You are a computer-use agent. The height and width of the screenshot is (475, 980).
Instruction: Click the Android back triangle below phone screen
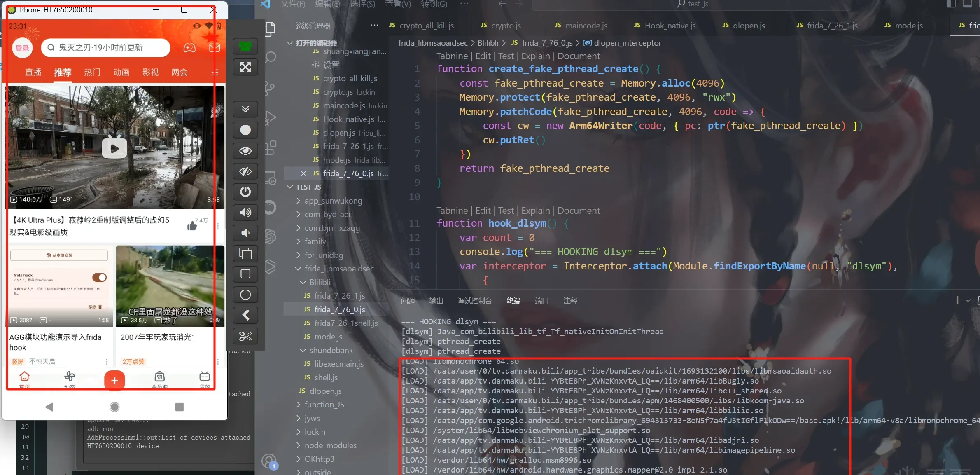[x=49, y=407]
